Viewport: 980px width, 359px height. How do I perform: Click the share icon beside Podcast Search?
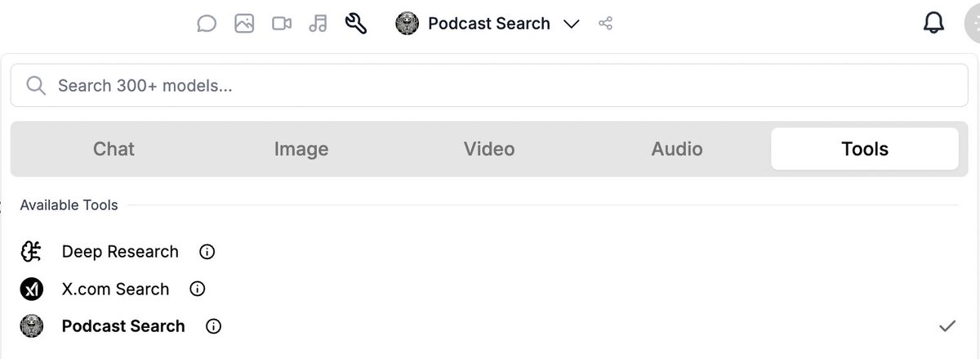coord(605,24)
